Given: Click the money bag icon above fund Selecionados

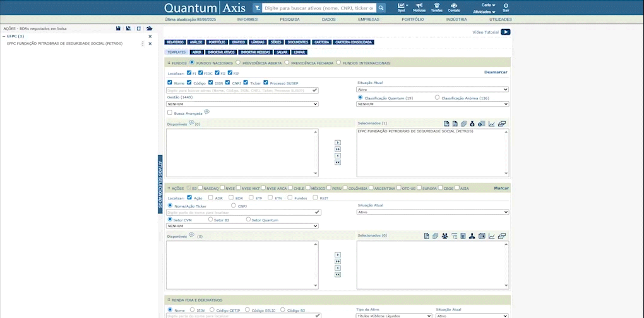Looking at the screenshot, I should (472, 124).
